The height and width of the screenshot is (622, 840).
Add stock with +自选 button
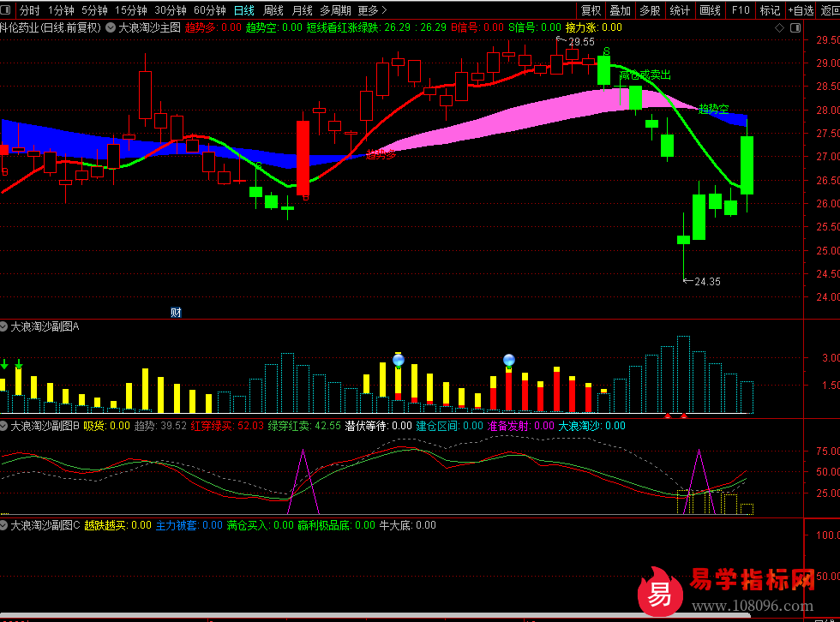pyautogui.click(x=801, y=10)
